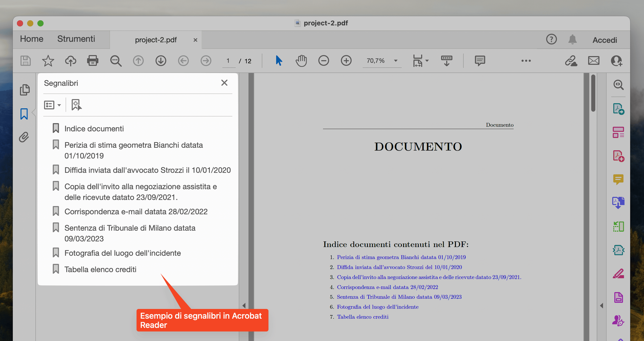Open Find text magnifier in toolbar
The height and width of the screenshot is (341, 644).
(x=116, y=61)
